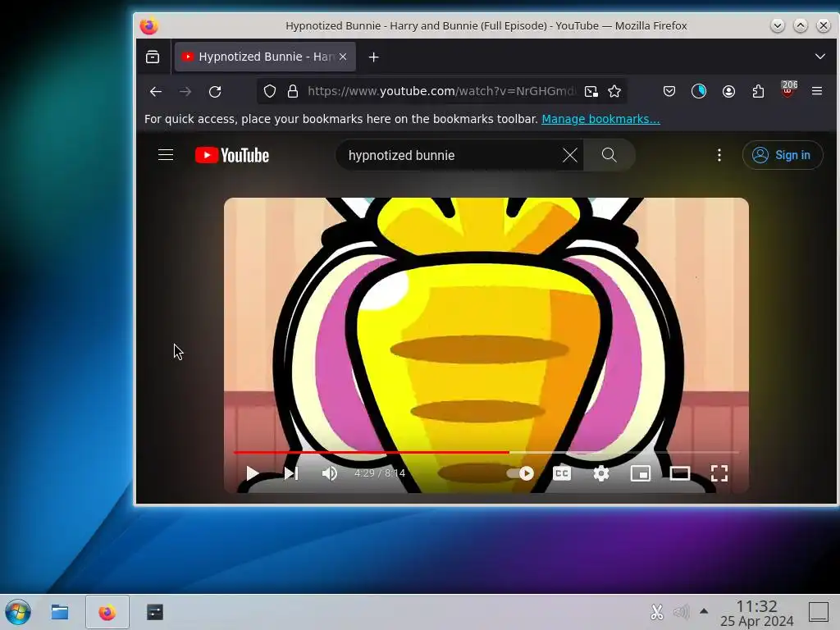Show desktop via taskbar corner button
The width and height of the screenshot is (840, 630).
818,612
